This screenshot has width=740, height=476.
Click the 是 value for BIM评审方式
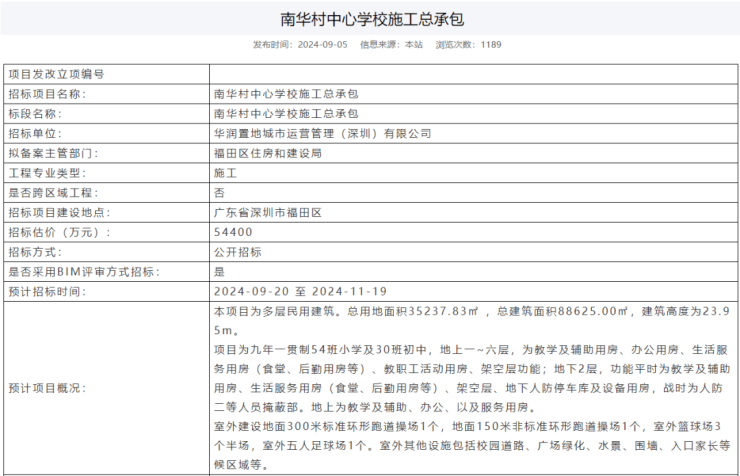click(x=219, y=271)
